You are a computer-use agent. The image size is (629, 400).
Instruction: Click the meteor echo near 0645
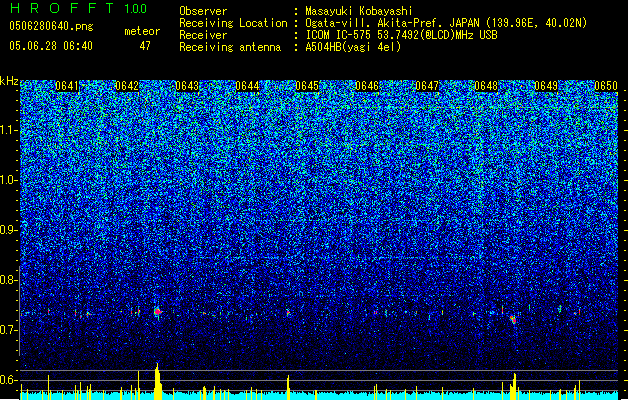pyautogui.click(x=288, y=313)
